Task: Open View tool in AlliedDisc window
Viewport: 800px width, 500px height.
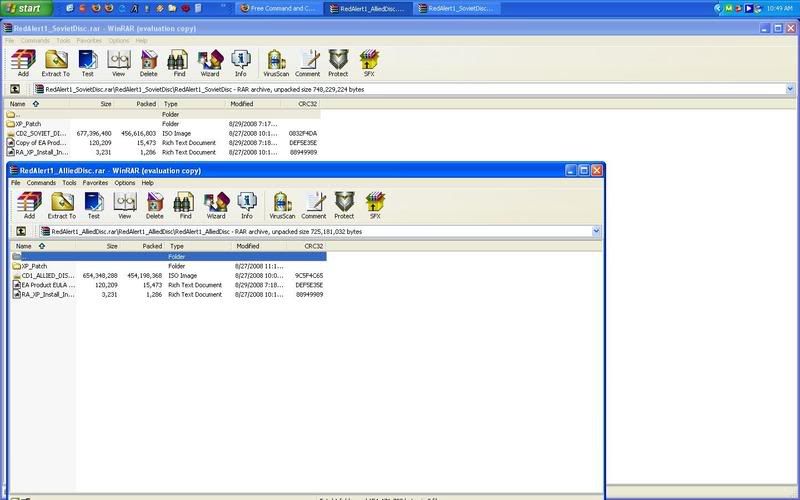Action: (x=124, y=206)
